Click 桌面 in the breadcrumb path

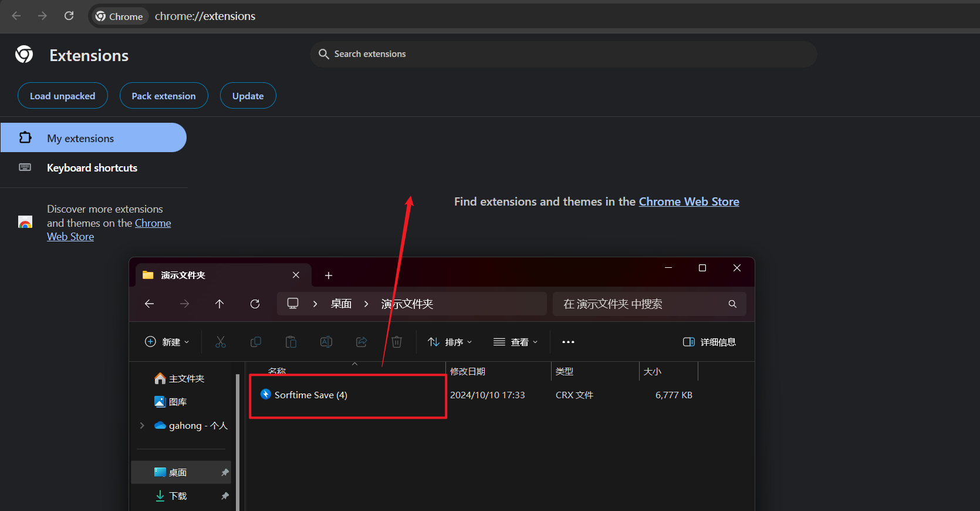click(x=341, y=304)
